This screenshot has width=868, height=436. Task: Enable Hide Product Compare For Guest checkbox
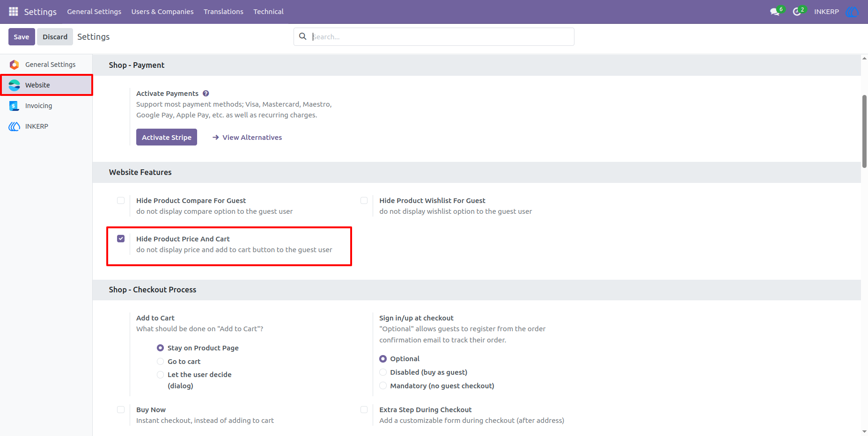tap(121, 201)
